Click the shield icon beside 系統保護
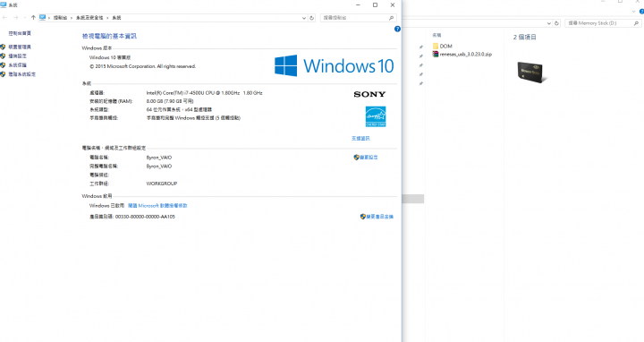 coord(3,65)
